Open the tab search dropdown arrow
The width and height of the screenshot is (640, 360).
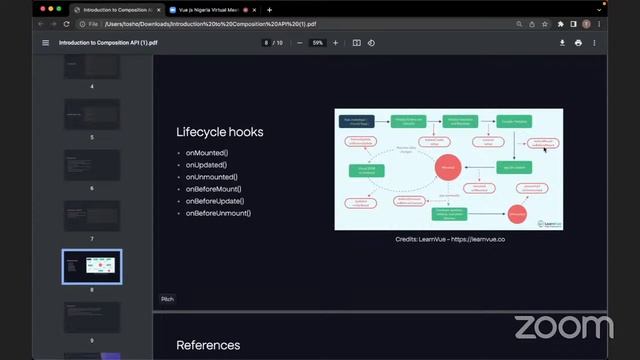click(599, 10)
